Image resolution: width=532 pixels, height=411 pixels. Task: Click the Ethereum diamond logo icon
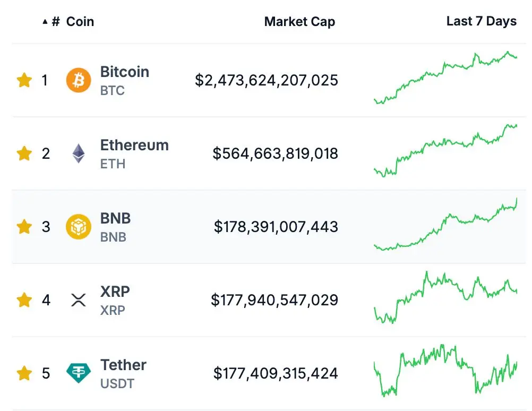tap(79, 153)
